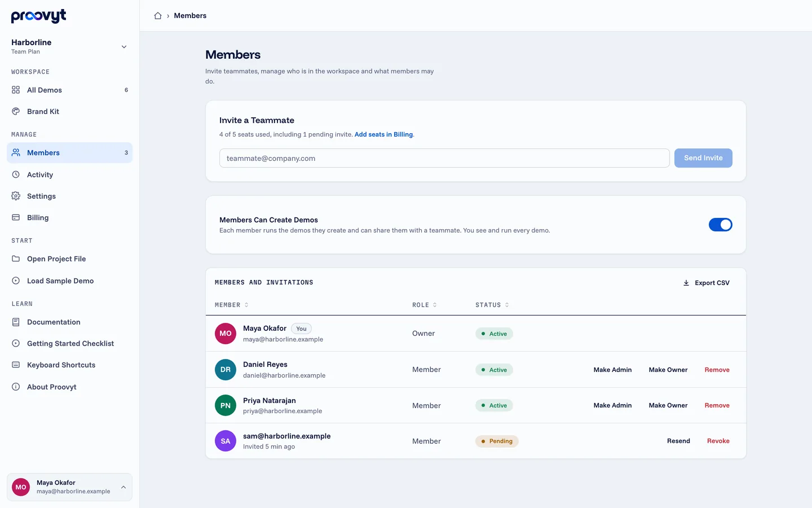The width and height of the screenshot is (812, 508).
Task: Click the Activity clock icon
Action: (x=16, y=174)
